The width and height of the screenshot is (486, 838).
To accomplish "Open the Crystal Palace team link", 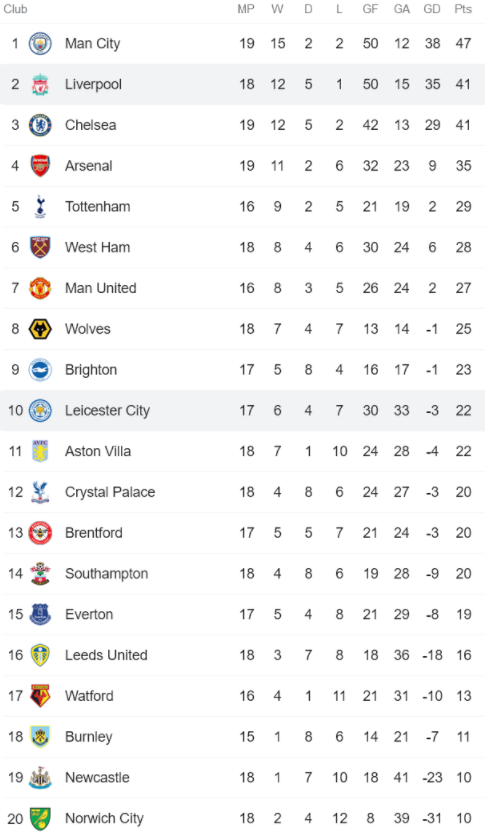I will (x=110, y=492).
